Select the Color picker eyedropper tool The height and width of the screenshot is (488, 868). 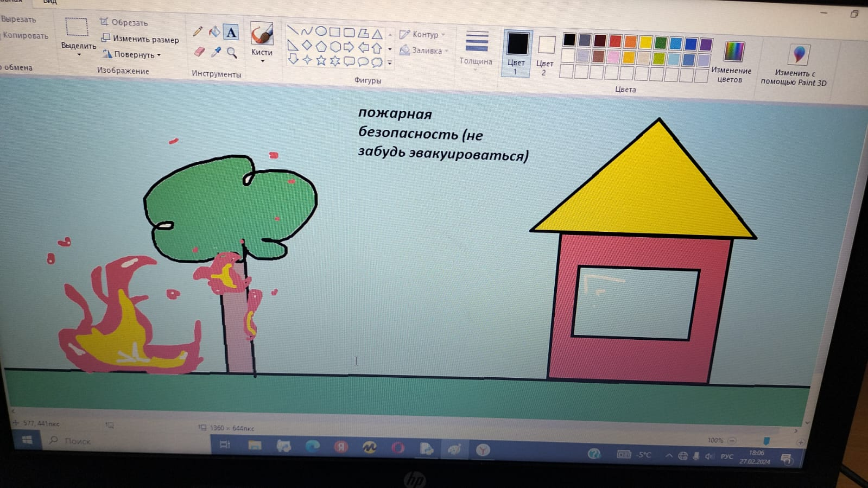(216, 52)
